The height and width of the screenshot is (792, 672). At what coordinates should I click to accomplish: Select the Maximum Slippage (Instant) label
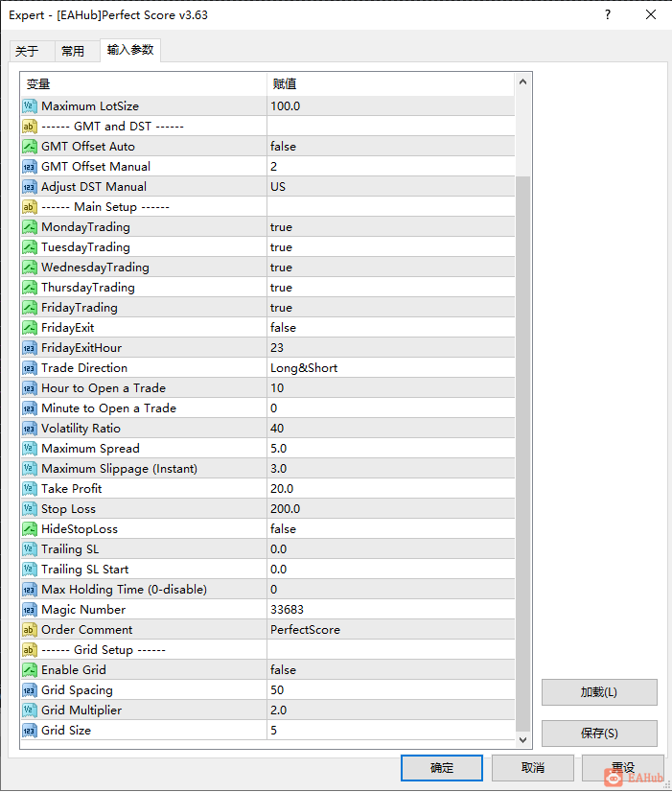tap(119, 469)
